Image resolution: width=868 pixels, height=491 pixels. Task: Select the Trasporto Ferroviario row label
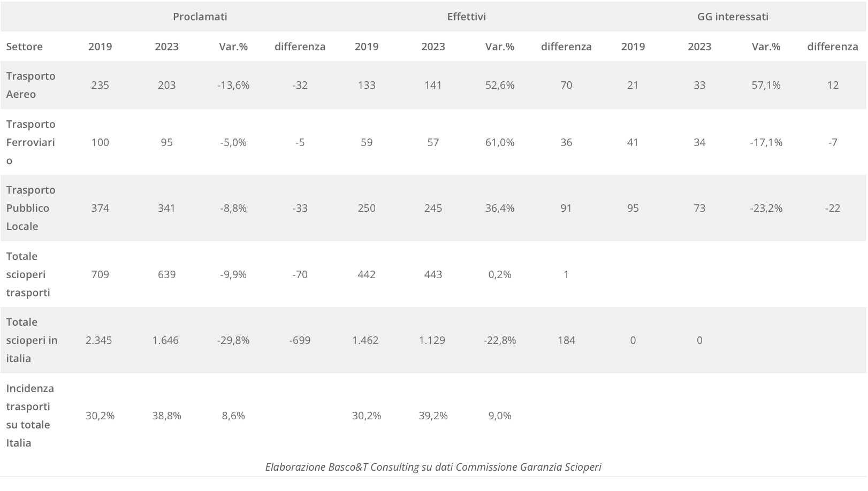(31, 142)
